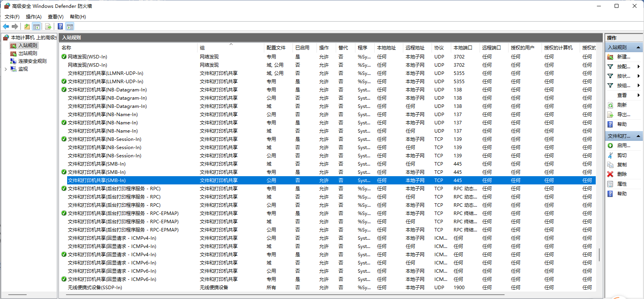Click the 帮助 icon under 入站规则 actions
The image size is (644, 299).
610,124
